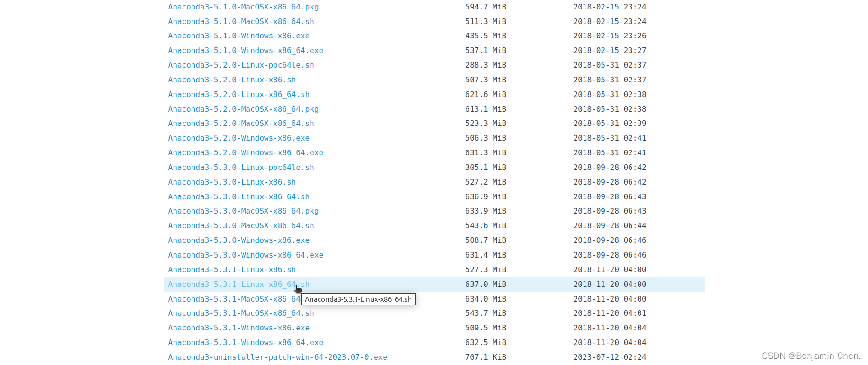Open Anaconda3-5.2.0-Windows-x86_64.exe link

pos(246,153)
